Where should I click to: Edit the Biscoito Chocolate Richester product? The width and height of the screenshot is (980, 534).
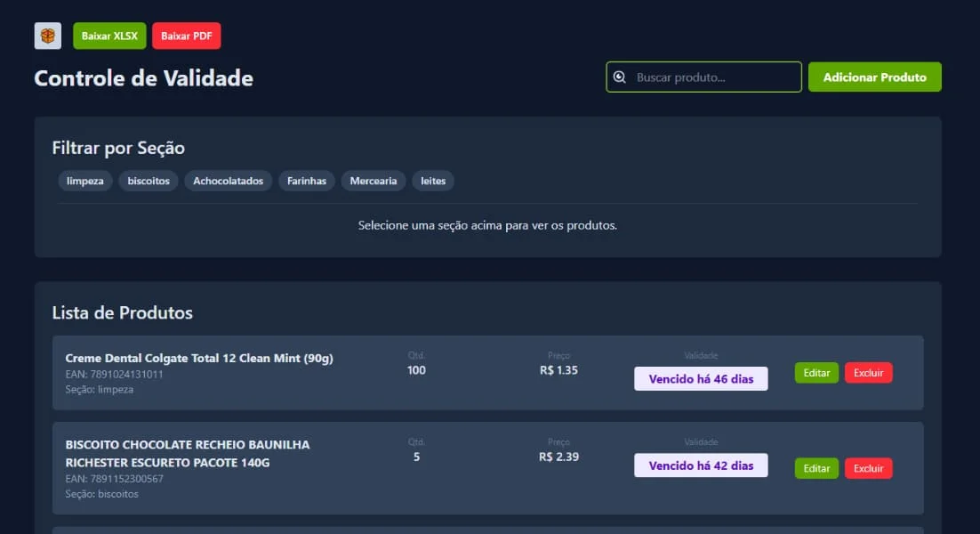(x=816, y=468)
